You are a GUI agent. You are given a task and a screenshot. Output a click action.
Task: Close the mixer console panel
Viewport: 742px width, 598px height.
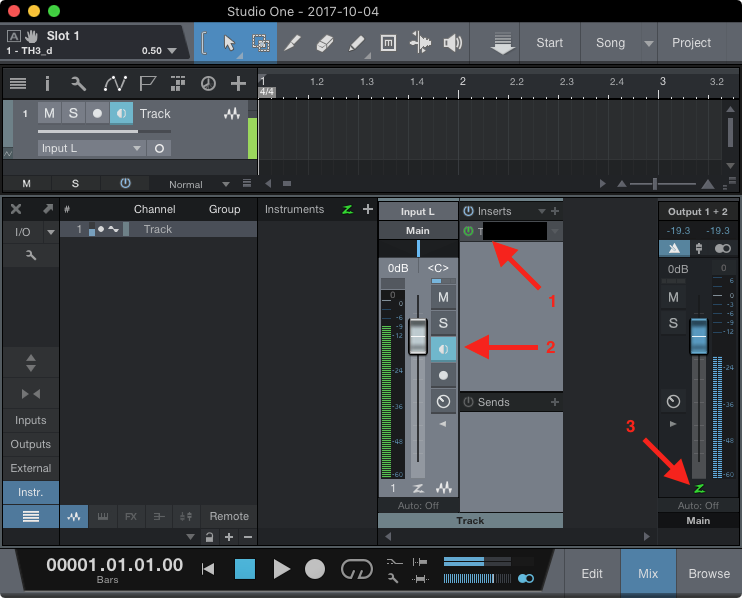point(16,209)
